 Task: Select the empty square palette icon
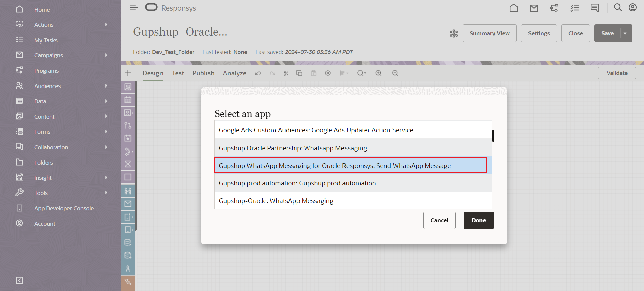coord(128,177)
